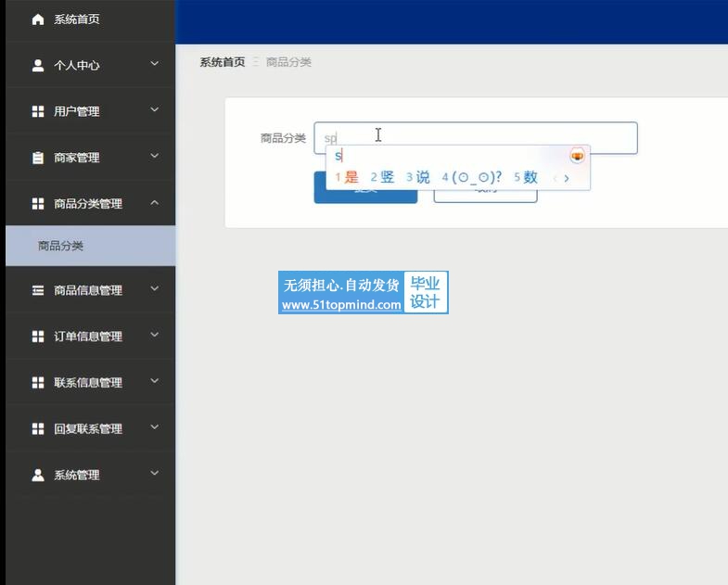Screen dimensions: 728x585
Task: Expand the 订单信息管理 menu chevron
Action: (x=155, y=335)
